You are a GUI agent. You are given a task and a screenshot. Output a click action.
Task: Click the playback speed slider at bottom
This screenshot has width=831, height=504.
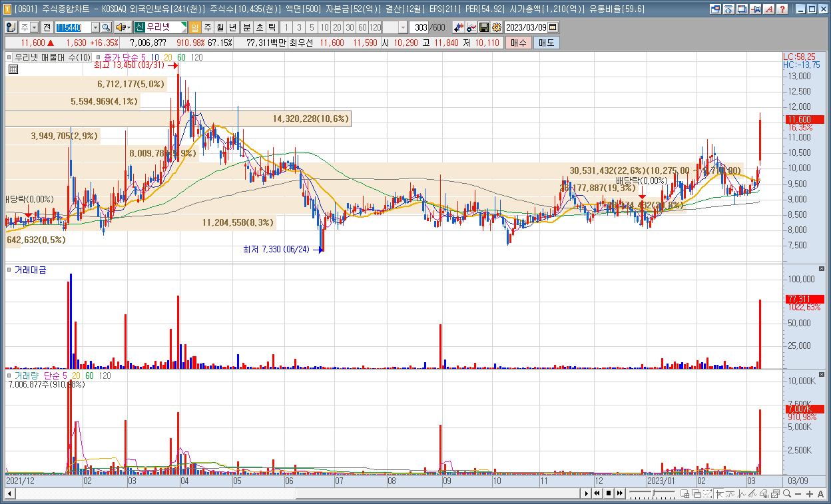pos(652,493)
